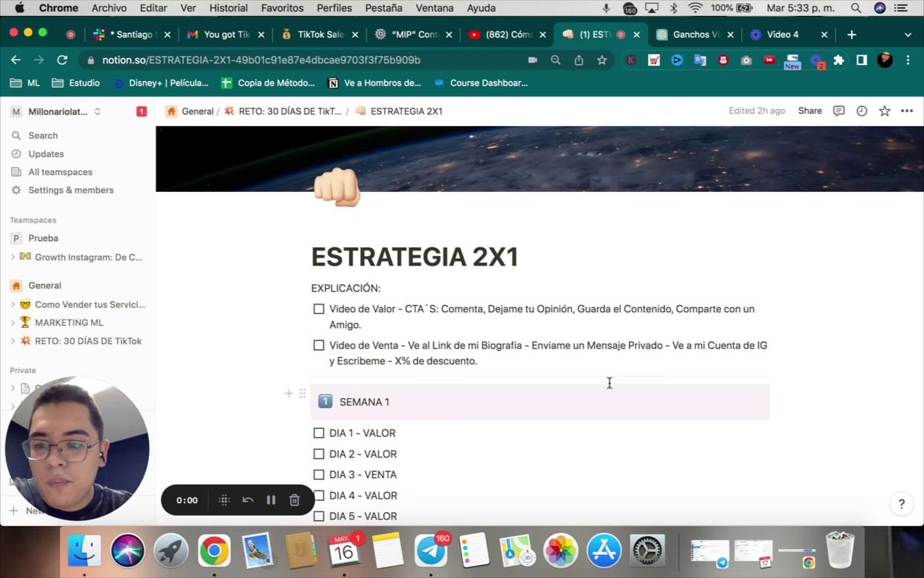The height and width of the screenshot is (578, 924).
Task: Open System Preferences from dock
Action: [x=647, y=550]
